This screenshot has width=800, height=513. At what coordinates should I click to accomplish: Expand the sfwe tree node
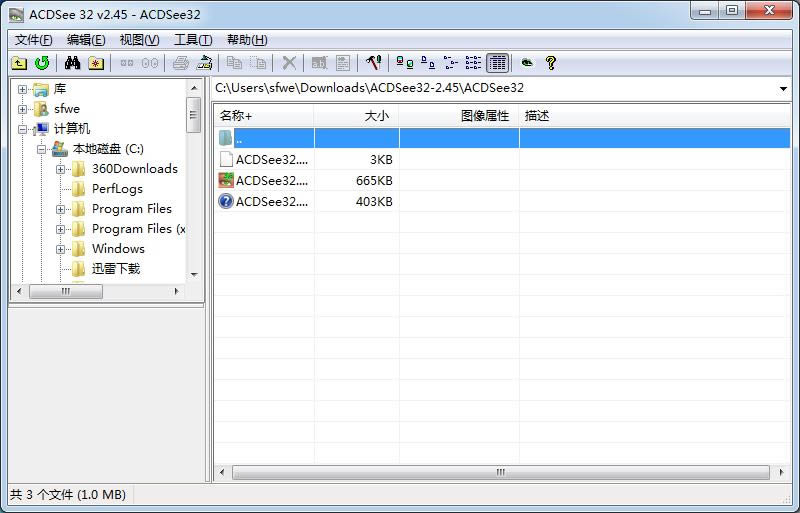pos(22,109)
